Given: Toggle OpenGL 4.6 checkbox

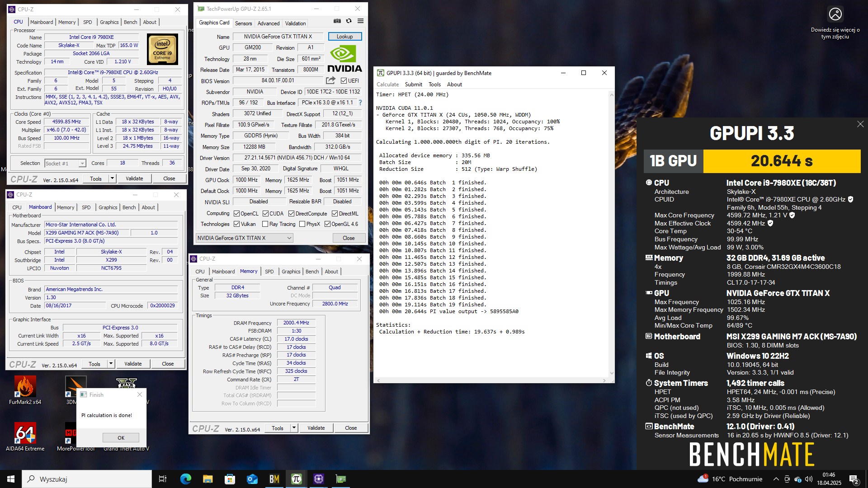Looking at the screenshot, I should [x=327, y=224].
